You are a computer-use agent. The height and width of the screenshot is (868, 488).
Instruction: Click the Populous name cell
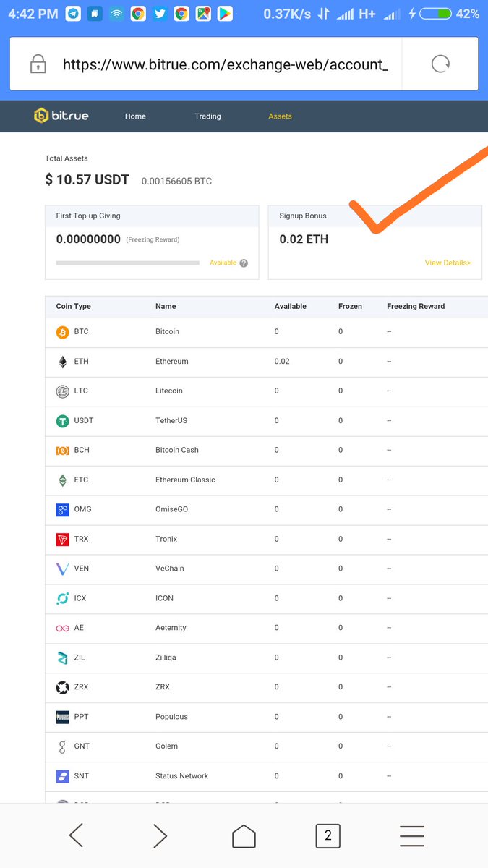171,718
